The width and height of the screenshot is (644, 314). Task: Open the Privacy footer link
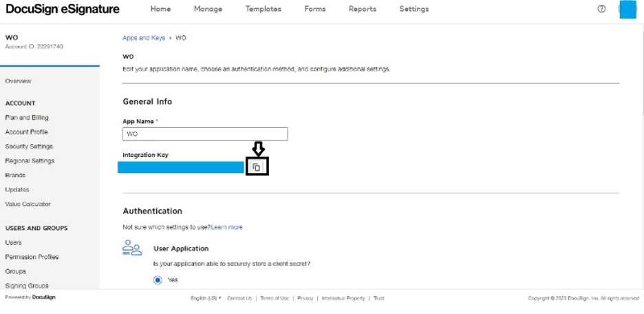305,298
